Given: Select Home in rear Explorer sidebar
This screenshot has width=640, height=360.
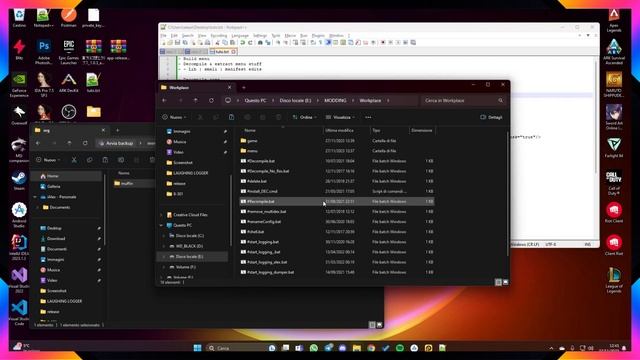Looking at the screenshot, I should 67,176.
